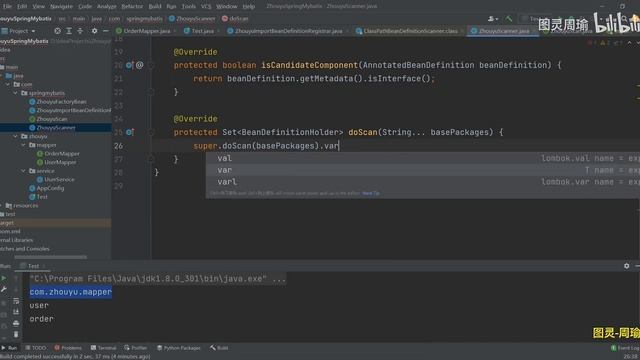Open the Build menu

click(x=155, y=7)
